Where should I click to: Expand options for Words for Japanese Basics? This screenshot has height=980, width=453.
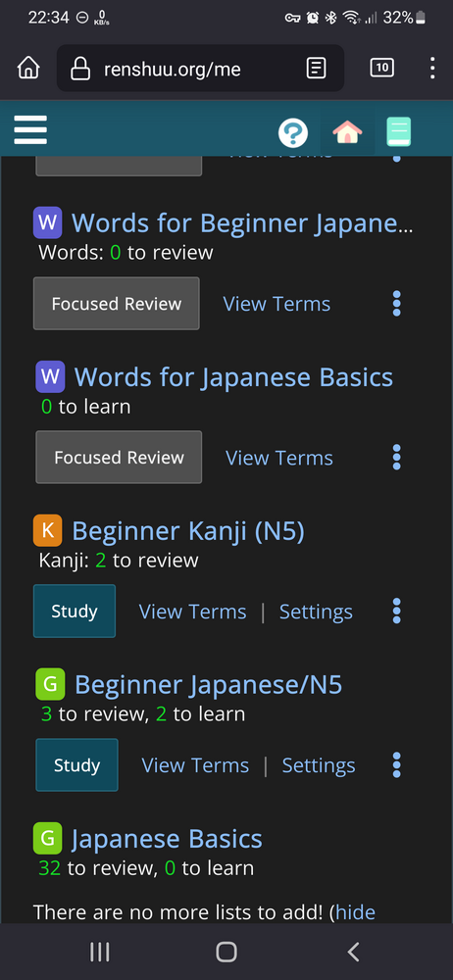[396, 457]
